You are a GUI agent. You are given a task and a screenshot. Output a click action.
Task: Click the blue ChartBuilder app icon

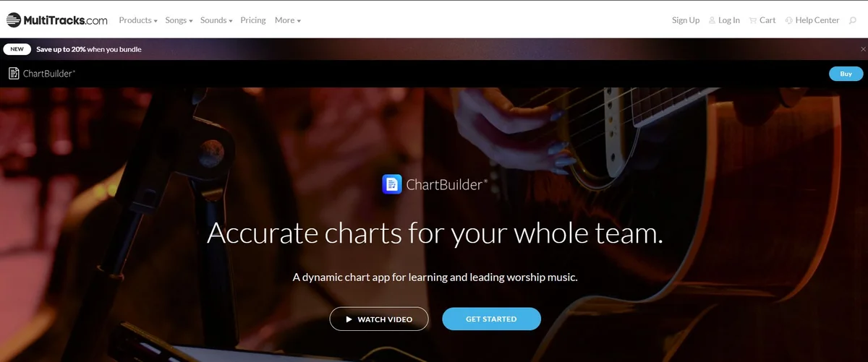[391, 184]
